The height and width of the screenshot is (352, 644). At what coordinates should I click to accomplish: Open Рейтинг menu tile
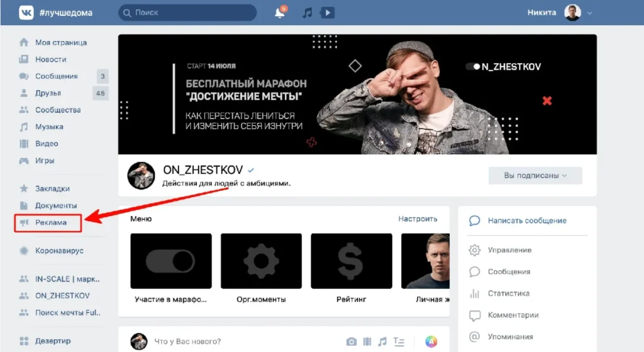point(351,268)
